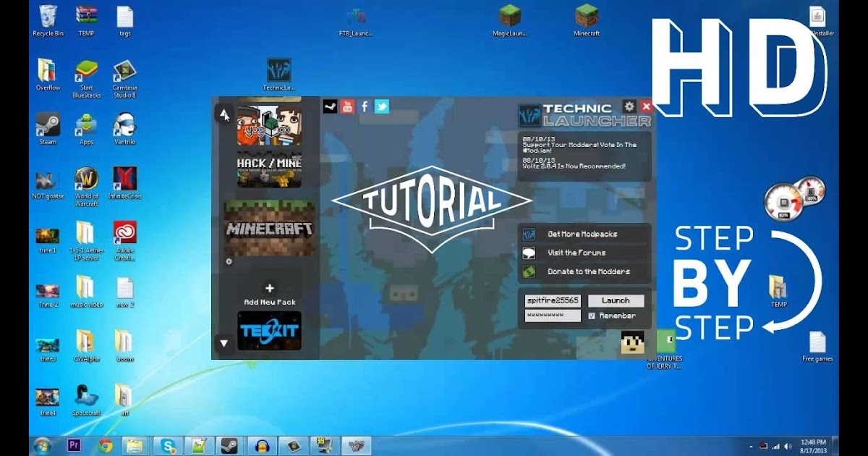
Task: Select the Overflow desktop icon
Action: click(48, 75)
